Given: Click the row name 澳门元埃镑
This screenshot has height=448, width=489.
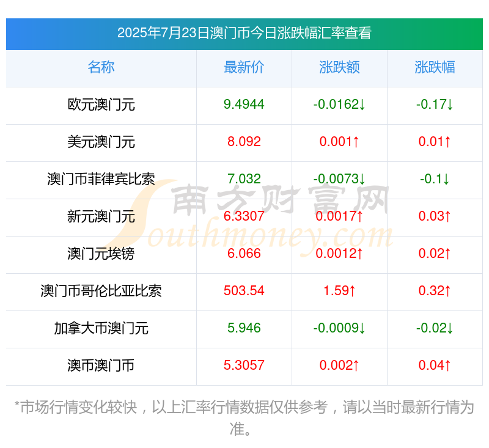Looking at the screenshot, I should pos(101,254).
